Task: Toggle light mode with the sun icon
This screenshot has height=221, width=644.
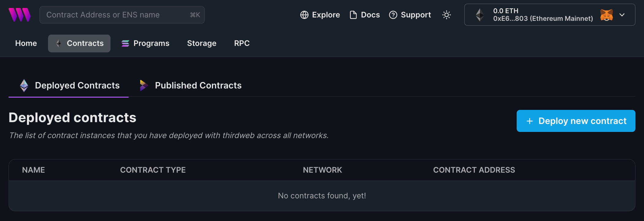Action: tap(447, 14)
